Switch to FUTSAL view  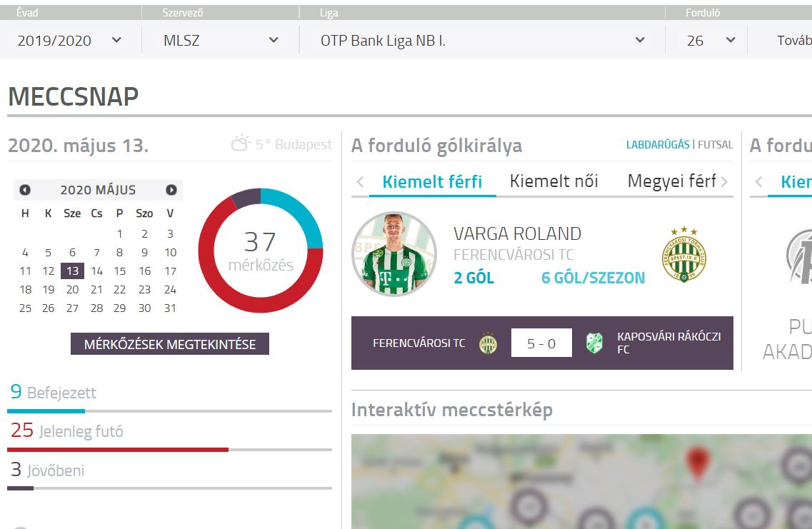(715, 144)
